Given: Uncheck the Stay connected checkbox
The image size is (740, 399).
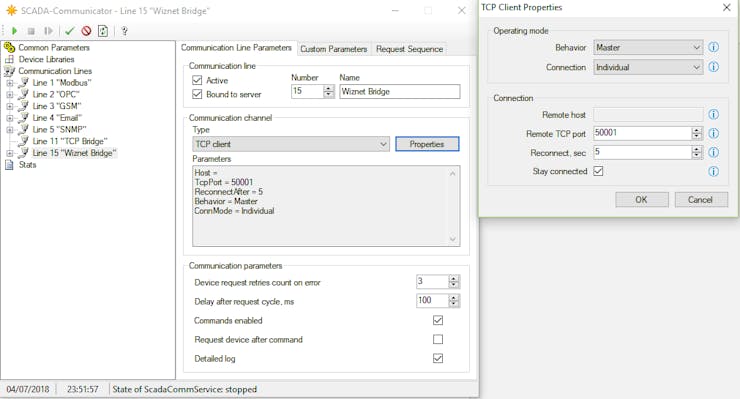Looking at the screenshot, I should coord(598,171).
